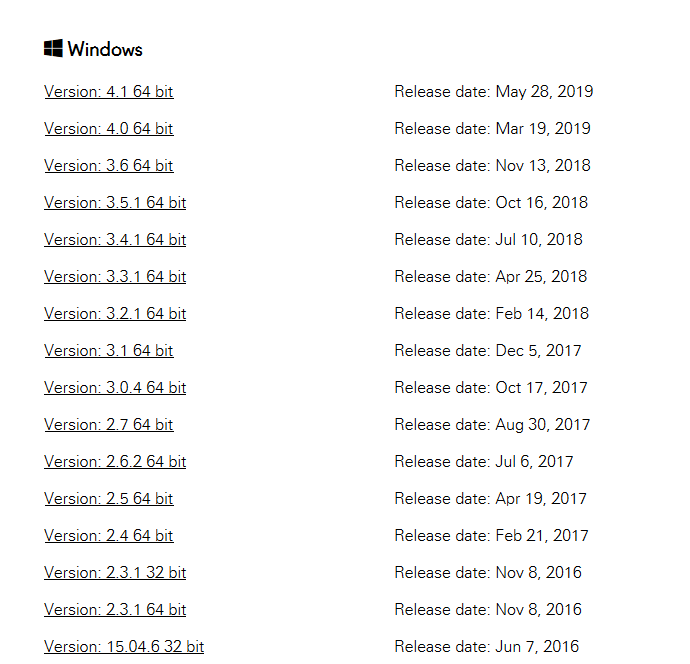This screenshot has width=690, height=664.
Task: Click the Windows logo icon
Action: pos(53,49)
